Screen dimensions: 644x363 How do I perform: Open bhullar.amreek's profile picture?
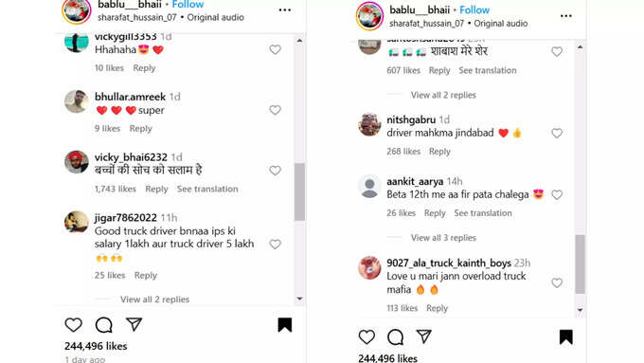tap(77, 101)
